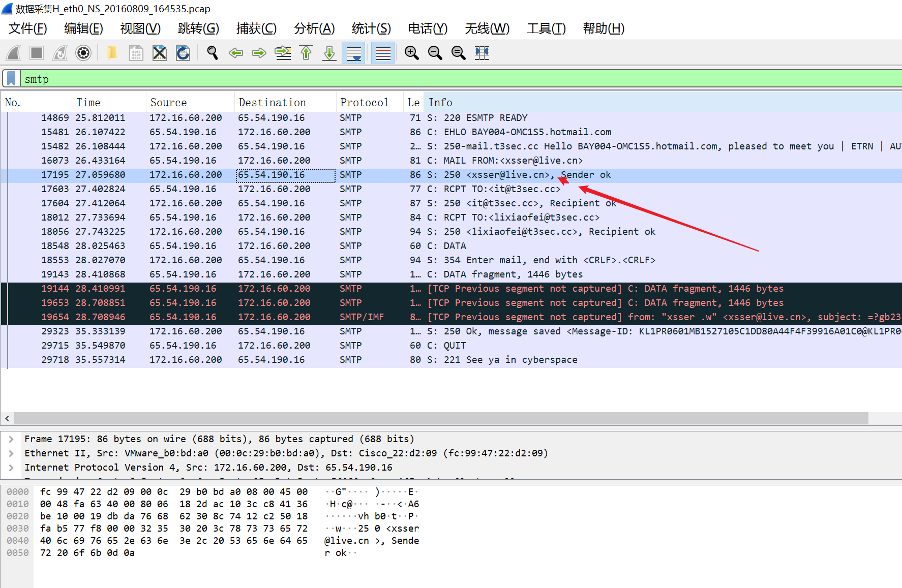This screenshot has height=588, width=902.
Task: Sort by the Destination column header
Action: click(285, 103)
